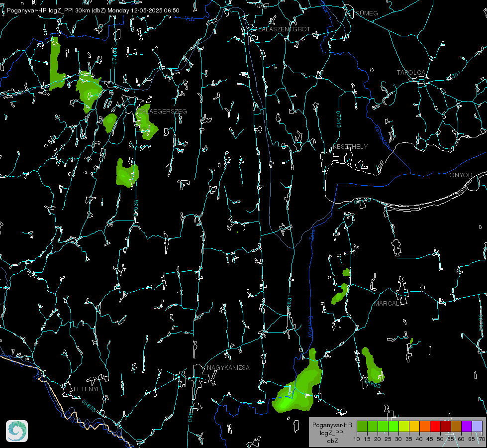The image size is (487, 448).
Task: Click the blue 'Vas' county label
Action: [190, 19]
